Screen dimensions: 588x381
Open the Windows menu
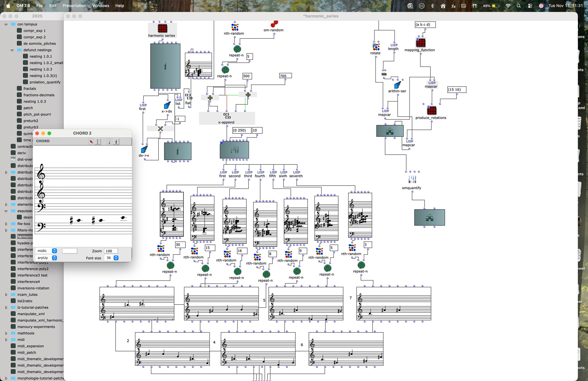point(101,6)
